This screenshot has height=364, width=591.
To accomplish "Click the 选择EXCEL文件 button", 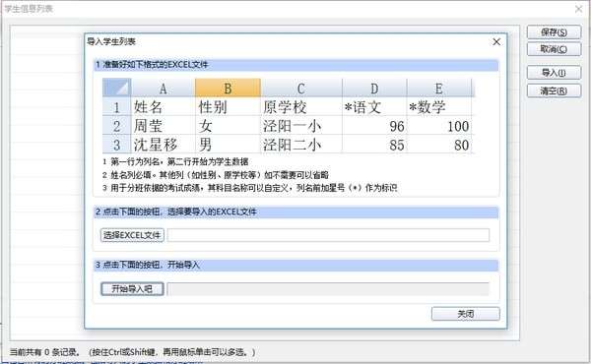I will click(132, 235).
